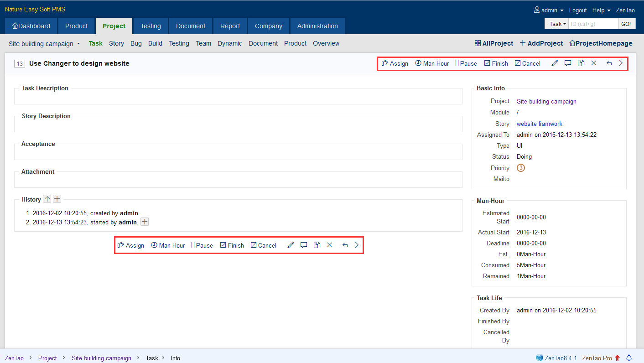Open the 'website framwork' story link

(x=539, y=124)
